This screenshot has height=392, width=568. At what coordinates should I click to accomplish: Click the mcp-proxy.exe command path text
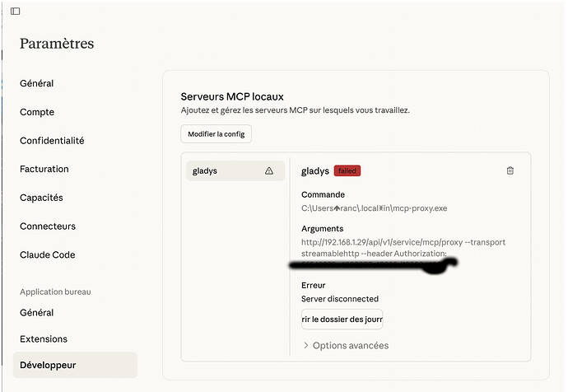coord(374,208)
